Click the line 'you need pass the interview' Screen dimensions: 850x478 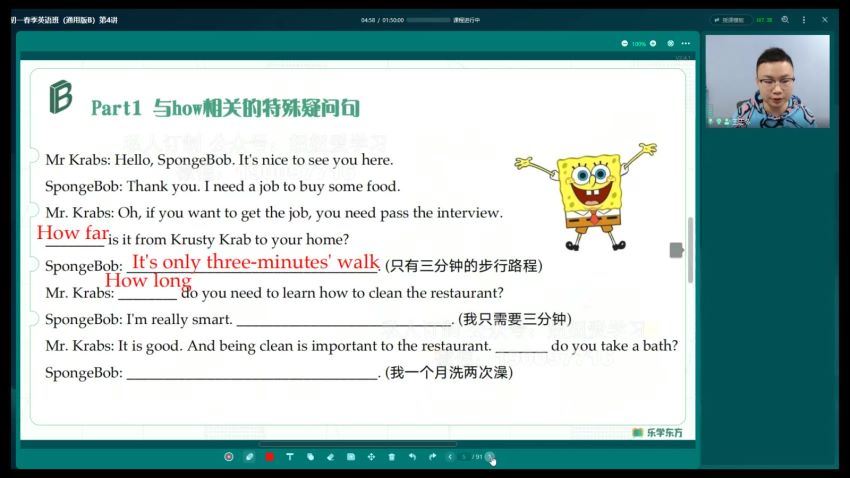[409, 213]
